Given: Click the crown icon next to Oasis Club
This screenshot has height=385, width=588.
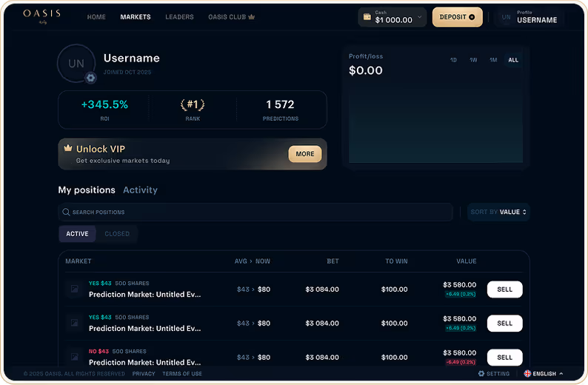Looking at the screenshot, I should tap(252, 17).
